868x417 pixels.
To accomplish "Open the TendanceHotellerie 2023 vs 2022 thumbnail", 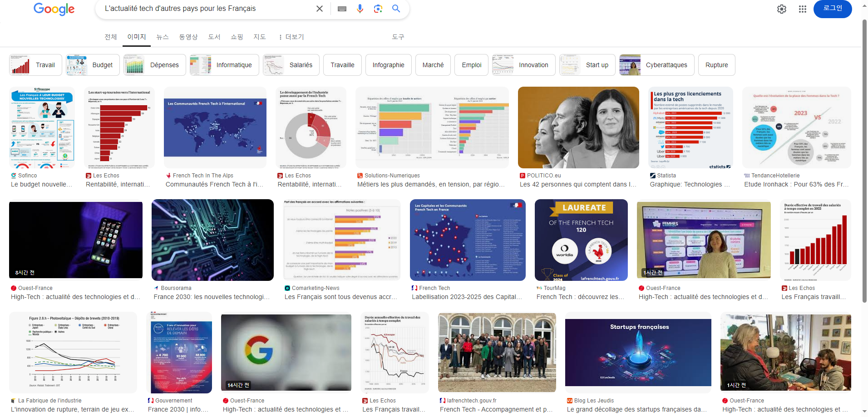I will pyautogui.click(x=797, y=128).
